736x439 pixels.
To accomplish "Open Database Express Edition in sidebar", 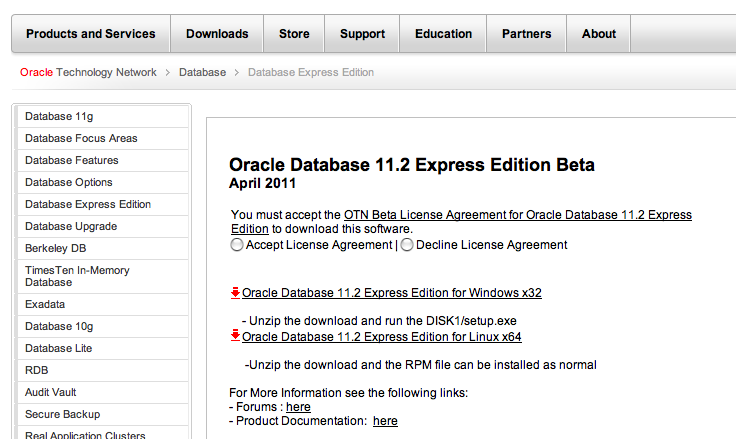I will click(x=103, y=205).
